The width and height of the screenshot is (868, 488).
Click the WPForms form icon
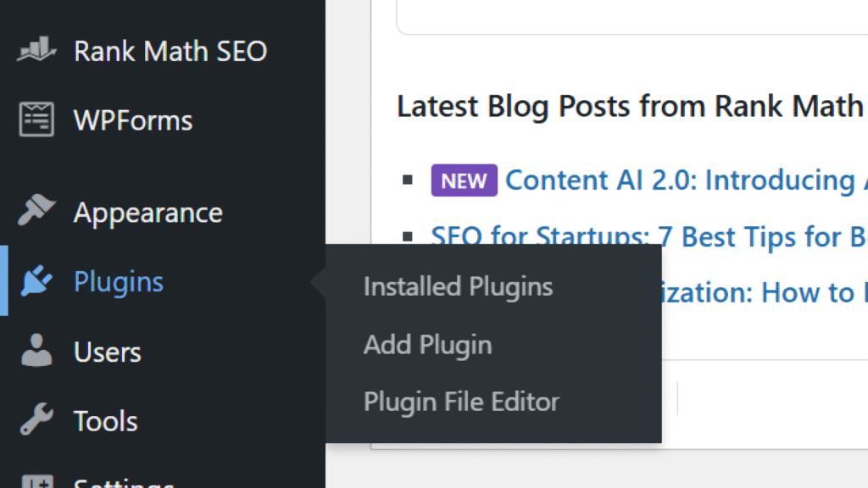pos(36,120)
